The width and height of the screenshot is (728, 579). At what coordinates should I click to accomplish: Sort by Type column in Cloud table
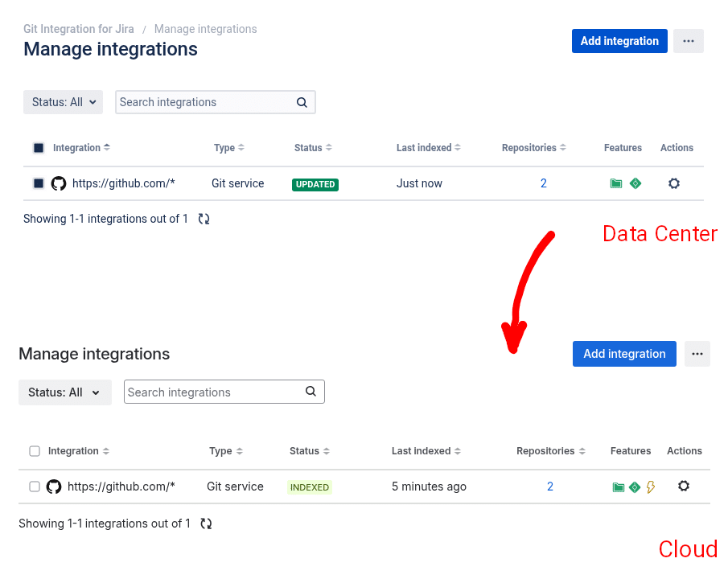tap(226, 451)
